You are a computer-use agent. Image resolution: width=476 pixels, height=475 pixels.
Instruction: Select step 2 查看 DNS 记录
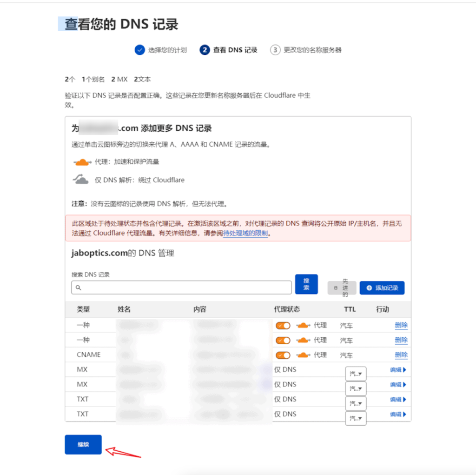tap(228, 50)
